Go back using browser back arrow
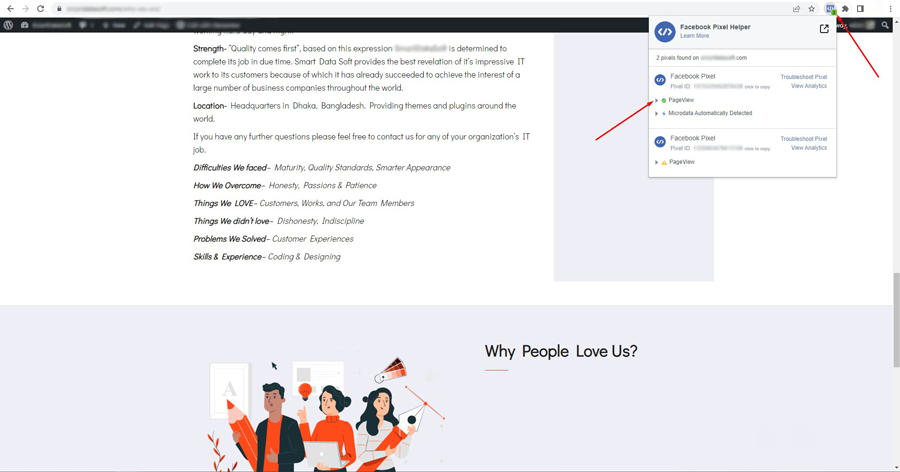The width and height of the screenshot is (900, 472). click(10, 9)
